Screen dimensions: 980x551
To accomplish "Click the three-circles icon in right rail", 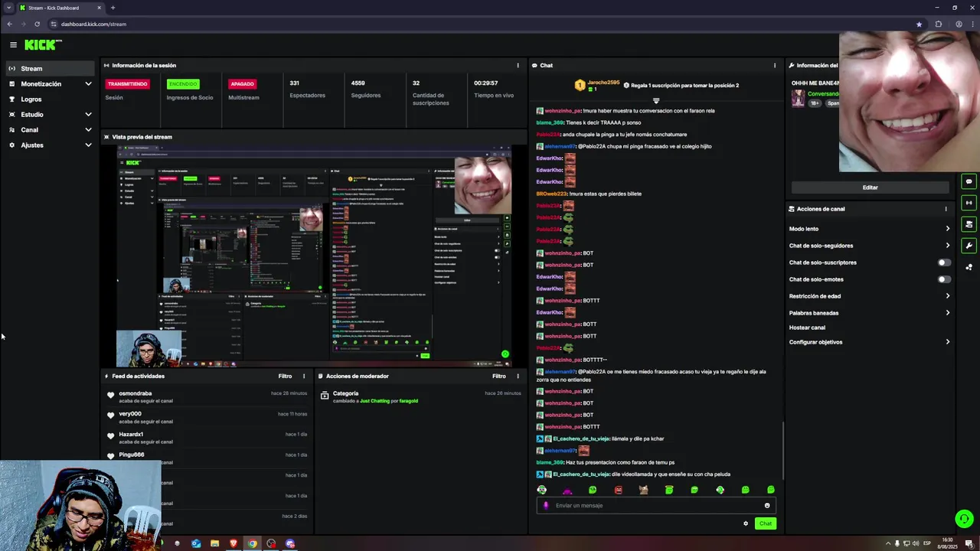I will click(969, 267).
